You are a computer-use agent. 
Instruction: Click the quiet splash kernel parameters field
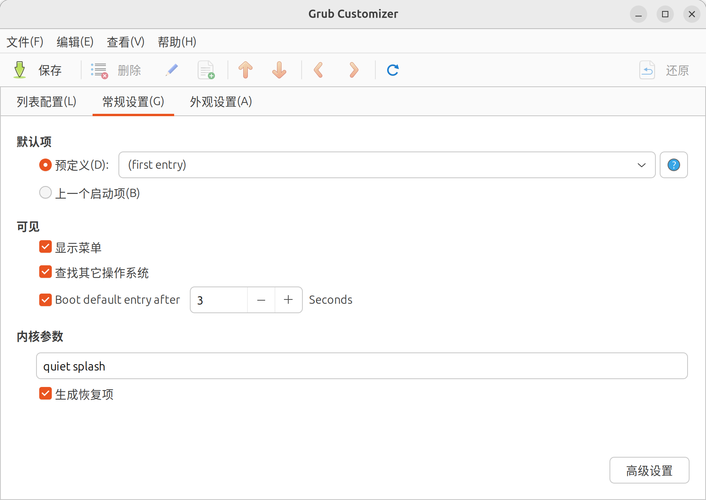(362, 366)
